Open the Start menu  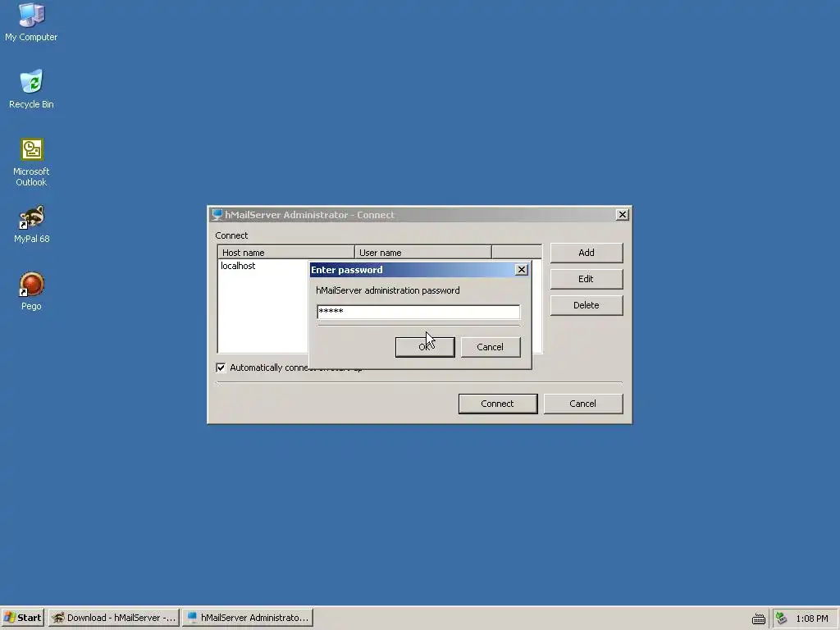[22, 618]
